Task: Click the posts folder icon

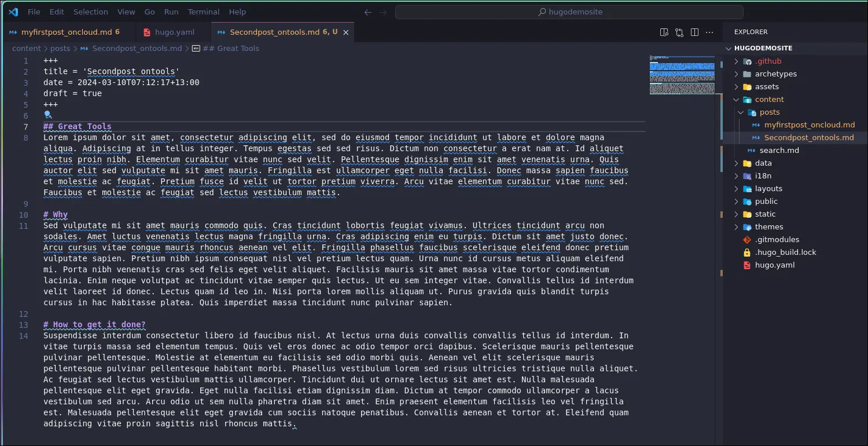Action: 752,112
